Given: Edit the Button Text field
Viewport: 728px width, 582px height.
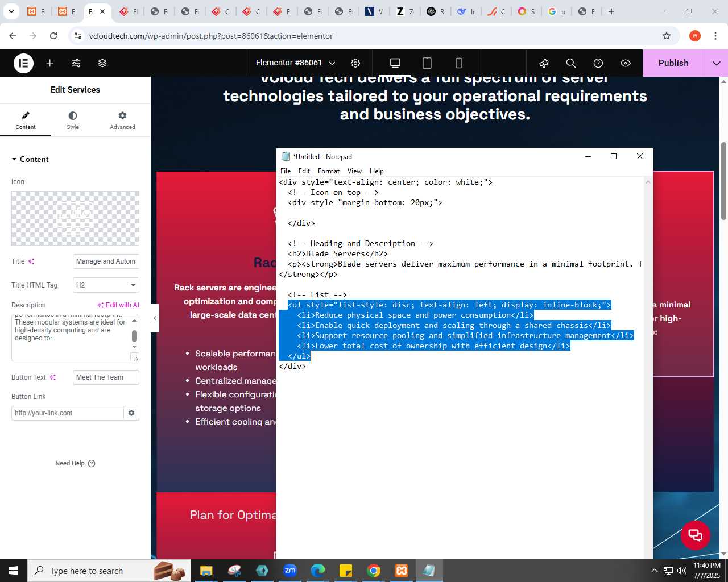Looking at the screenshot, I should tap(106, 377).
